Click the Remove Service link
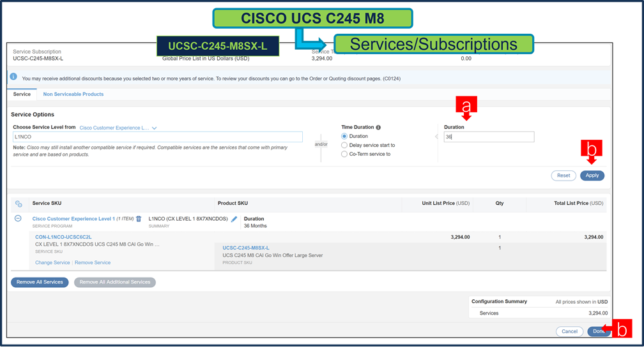Image resolution: width=644 pixels, height=351 pixels. (93, 262)
